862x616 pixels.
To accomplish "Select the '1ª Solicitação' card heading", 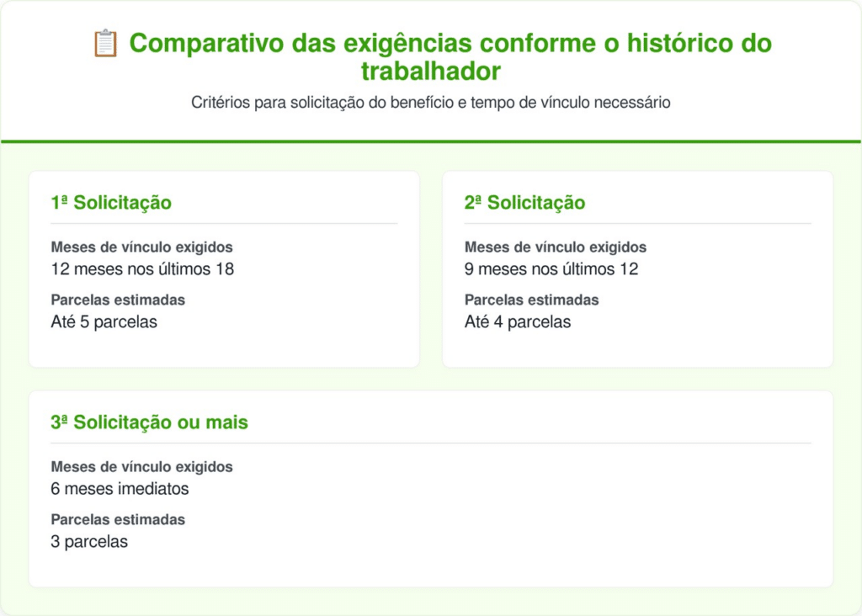I will 111,203.
